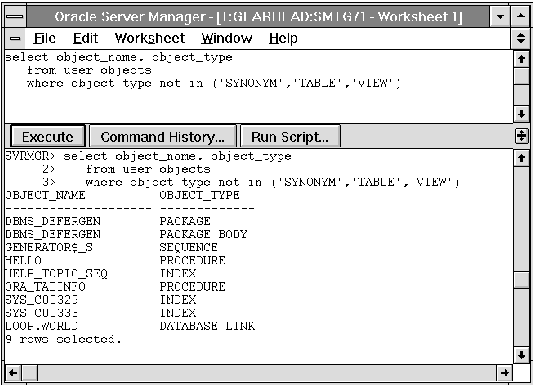The image size is (536, 388).
Task: Click the Execute button
Action: (48, 137)
